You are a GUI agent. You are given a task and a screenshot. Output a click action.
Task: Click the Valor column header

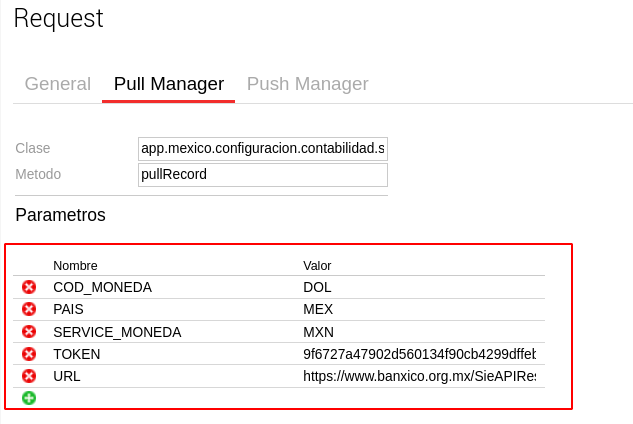click(317, 265)
